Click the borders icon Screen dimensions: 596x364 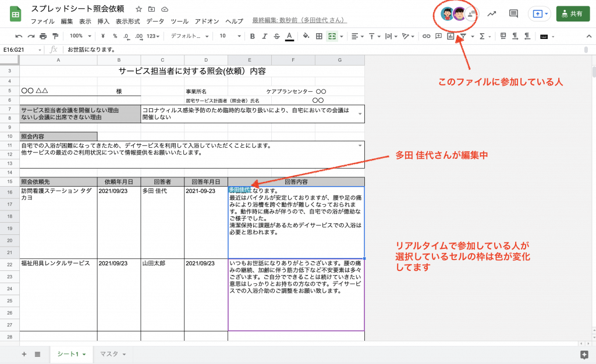click(x=319, y=36)
